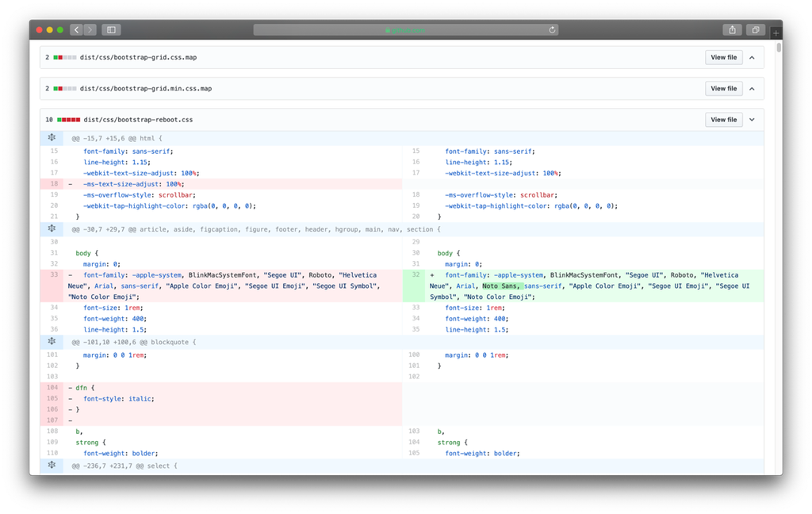
Task: Click hunk header '@@ -101,10 +100,6 @@ blockquote {'
Action: (133, 342)
